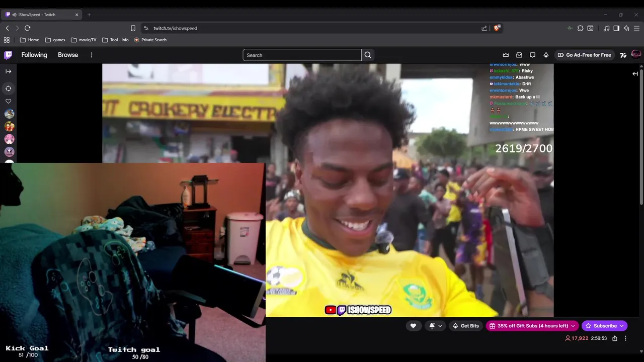The height and width of the screenshot is (362, 644).
Task: Bookmark this page icon
Action: [133, 28]
